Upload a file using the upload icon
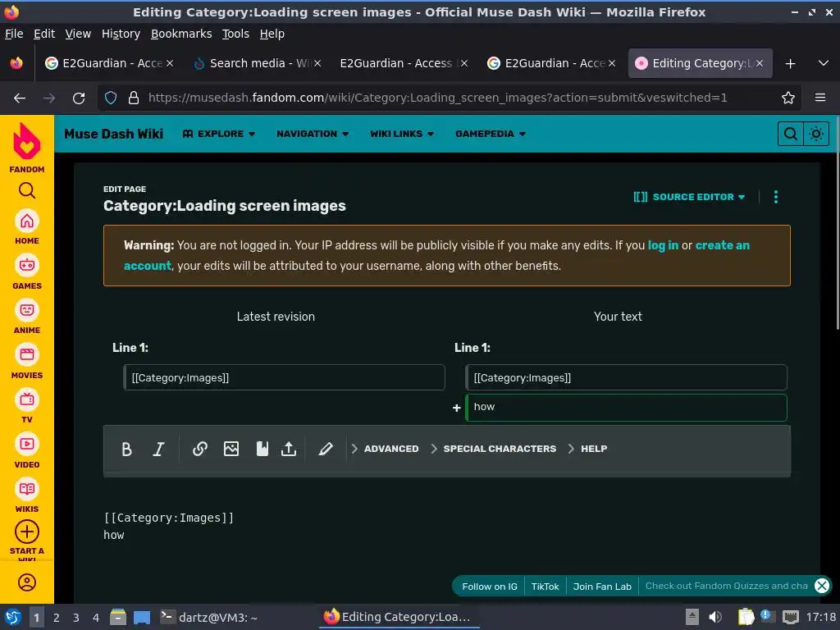840x630 pixels. click(289, 449)
